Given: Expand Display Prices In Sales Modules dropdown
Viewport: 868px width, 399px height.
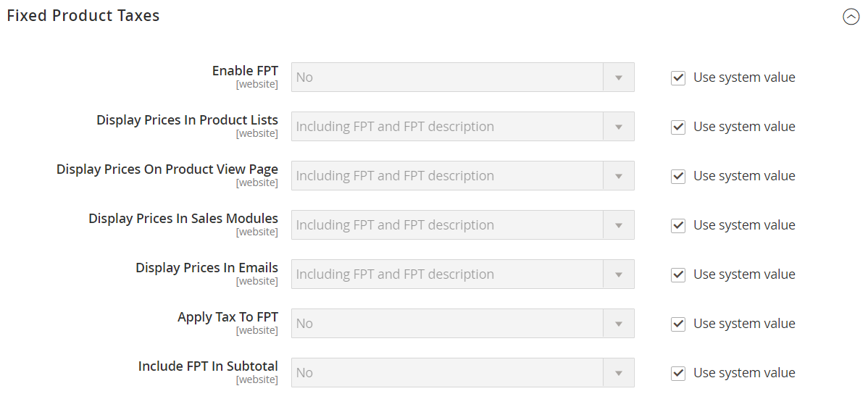Looking at the screenshot, I should tap(462, 225).
